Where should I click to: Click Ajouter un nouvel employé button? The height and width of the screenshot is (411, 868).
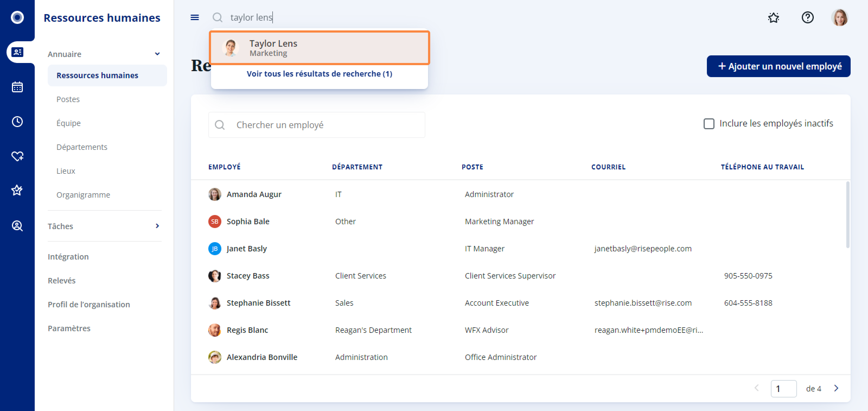[x=778, y=66]
